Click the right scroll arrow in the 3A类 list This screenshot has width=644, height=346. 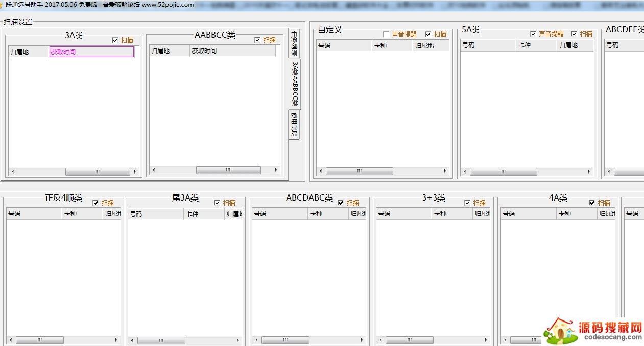coord(135,172)
